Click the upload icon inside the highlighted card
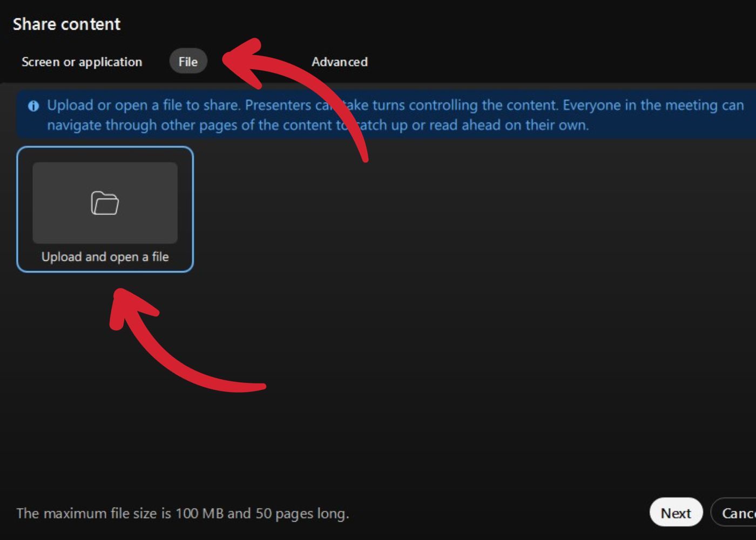756x540 pixels. coord(104,204)
